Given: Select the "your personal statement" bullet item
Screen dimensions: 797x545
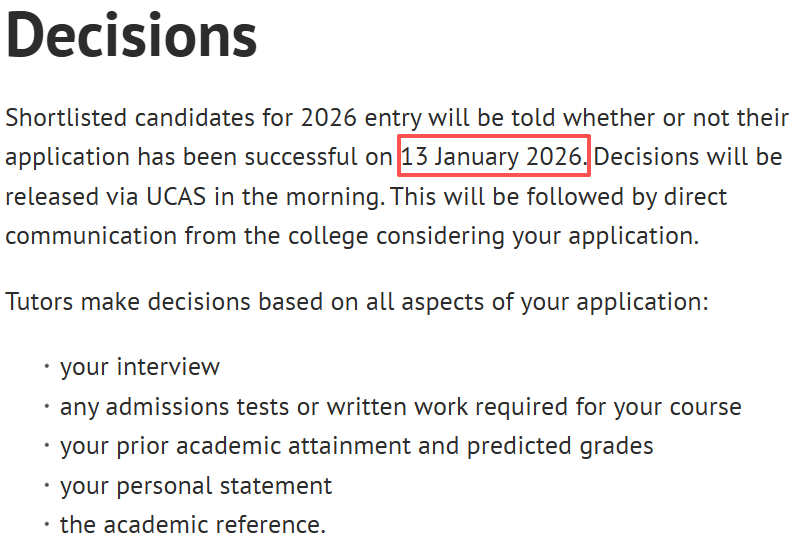Looking at the screenshot, I should 196,486.
